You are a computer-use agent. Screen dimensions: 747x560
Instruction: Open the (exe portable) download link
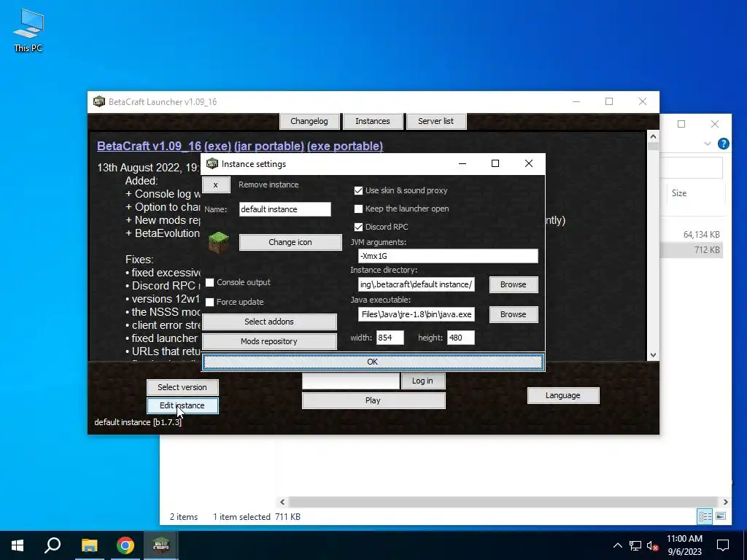click(x=345, y=146)
